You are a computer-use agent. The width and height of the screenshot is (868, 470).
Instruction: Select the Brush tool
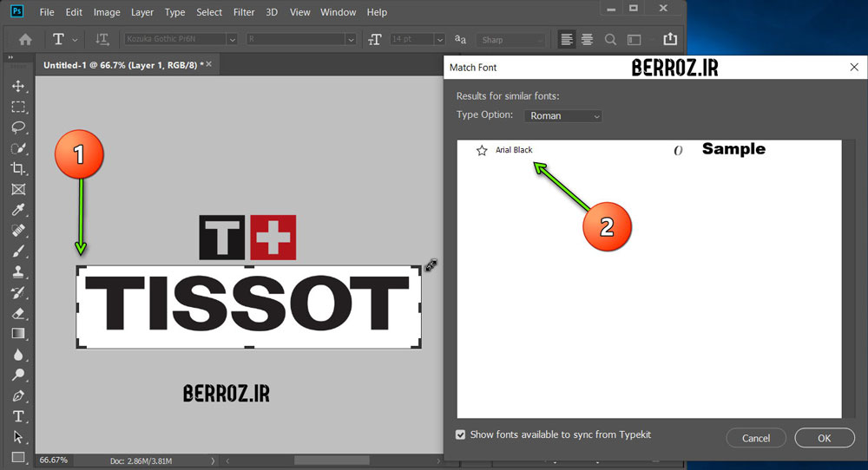[18, 251]
